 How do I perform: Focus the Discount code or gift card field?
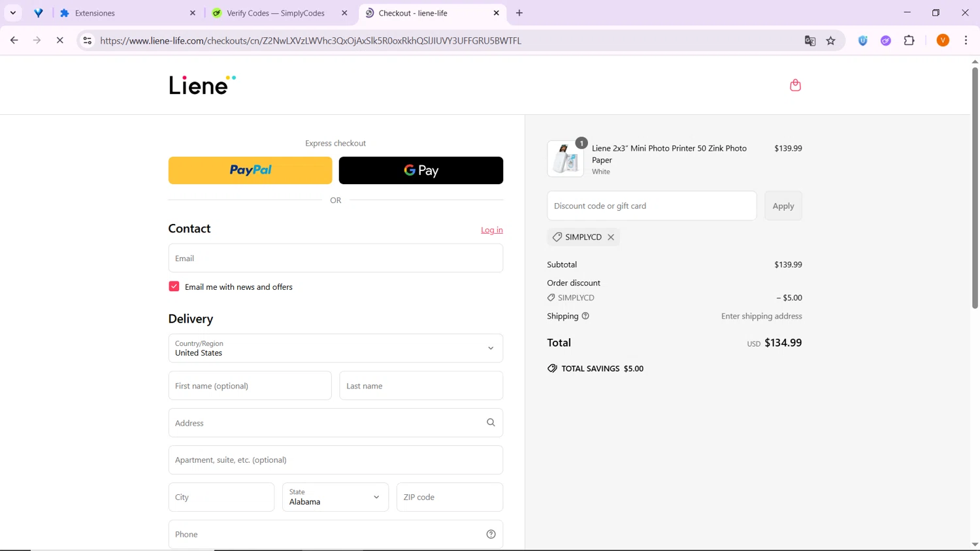pos(652,206)
